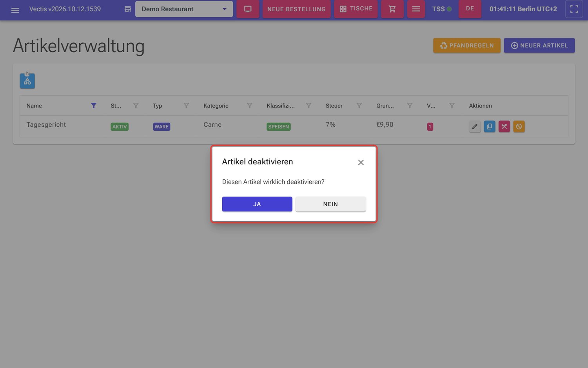
Task: Click the orange deactivate icon for Tagesgericht
Action: (x=519, y=126)
